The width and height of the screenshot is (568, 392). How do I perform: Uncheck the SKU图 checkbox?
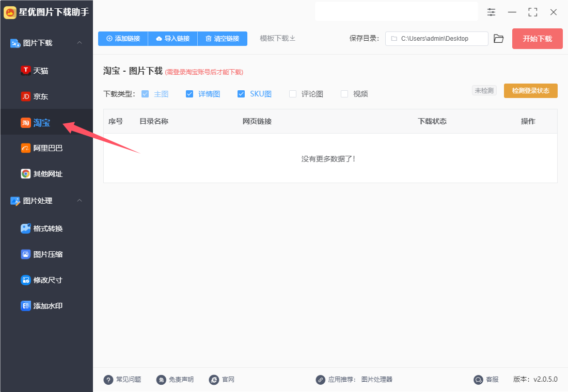(241, 94)
